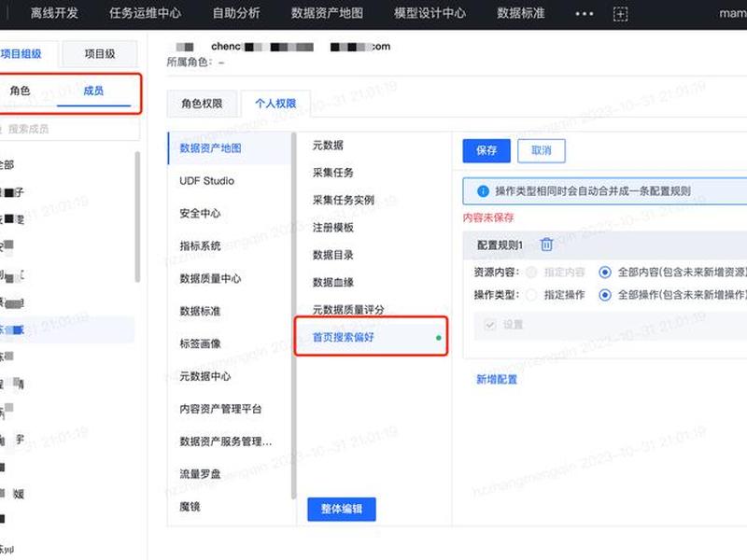Screen dimensions: 747x560
Task: Select 指定操作 radio for 操作类型
Action: (531, 295)
